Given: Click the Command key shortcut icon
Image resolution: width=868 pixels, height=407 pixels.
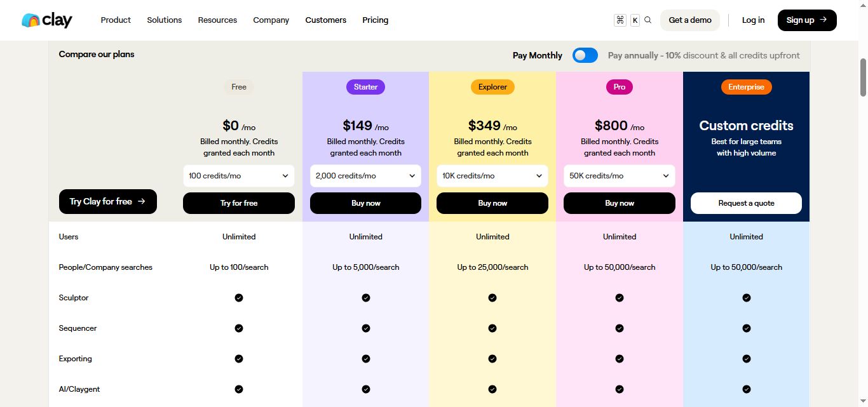Looking at the screenshot, I should (620, 20).
